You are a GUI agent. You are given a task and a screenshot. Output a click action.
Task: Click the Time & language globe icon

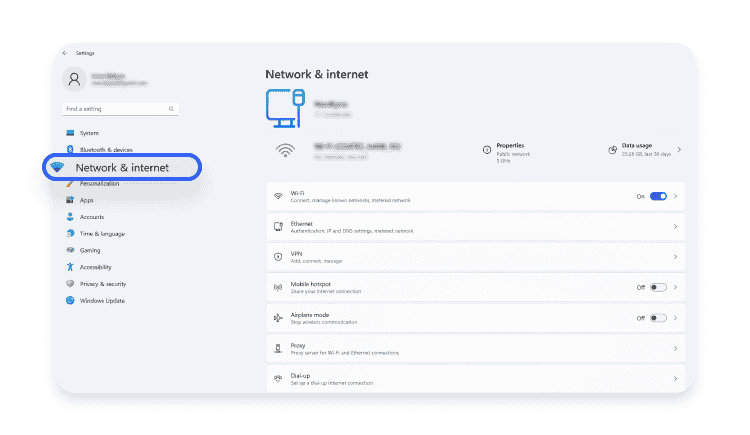coord(70,234)
